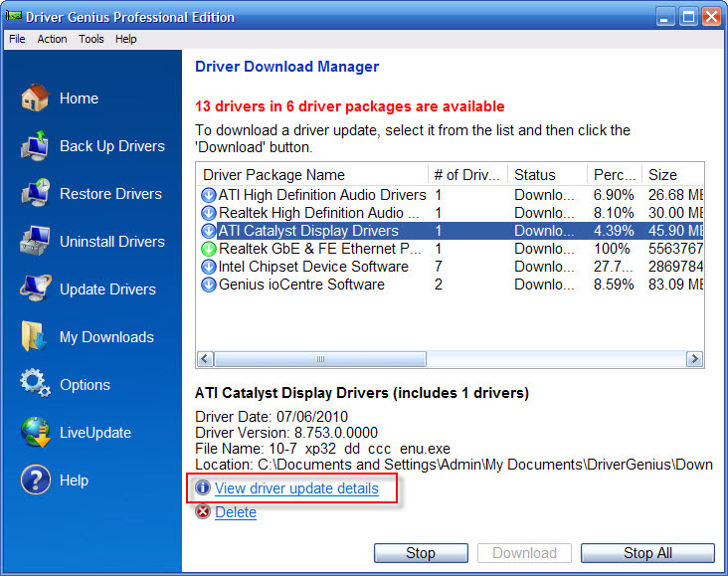728x576 pixels.
Task: Minimize the Driver Genius window
Action: coord(665,17)
